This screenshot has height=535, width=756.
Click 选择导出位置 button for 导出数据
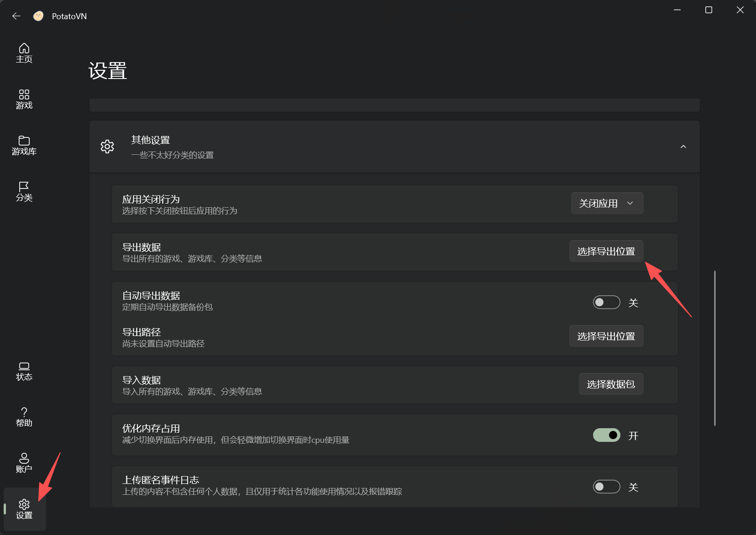[606, 251]
